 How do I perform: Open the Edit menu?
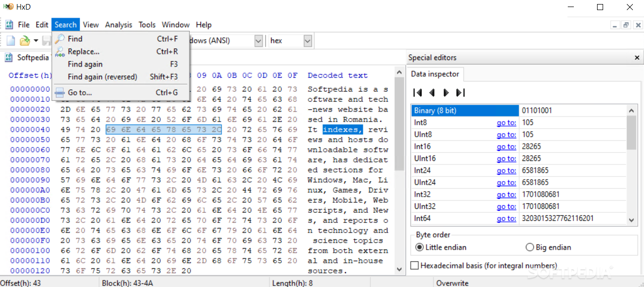[42, 25]
